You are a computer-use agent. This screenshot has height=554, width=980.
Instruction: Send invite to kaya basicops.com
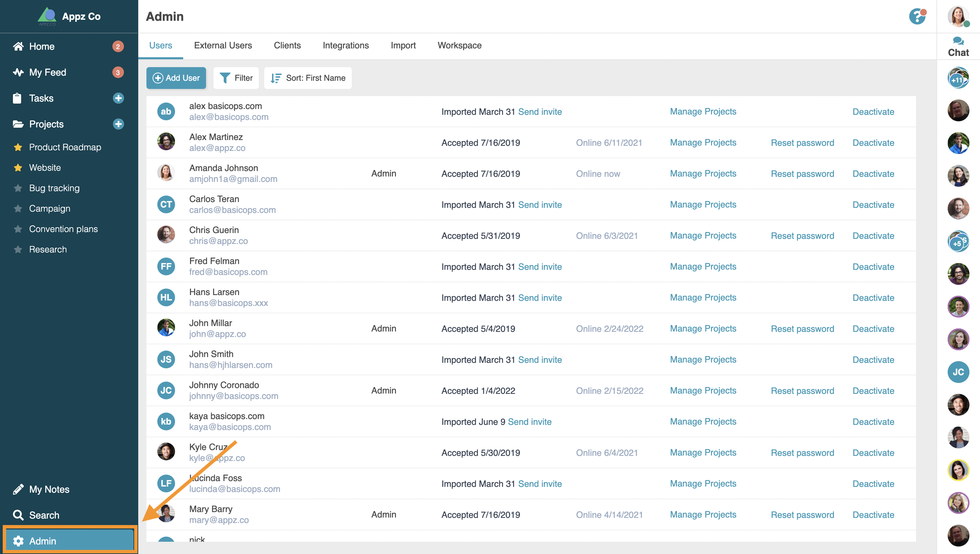pos(529,422)
